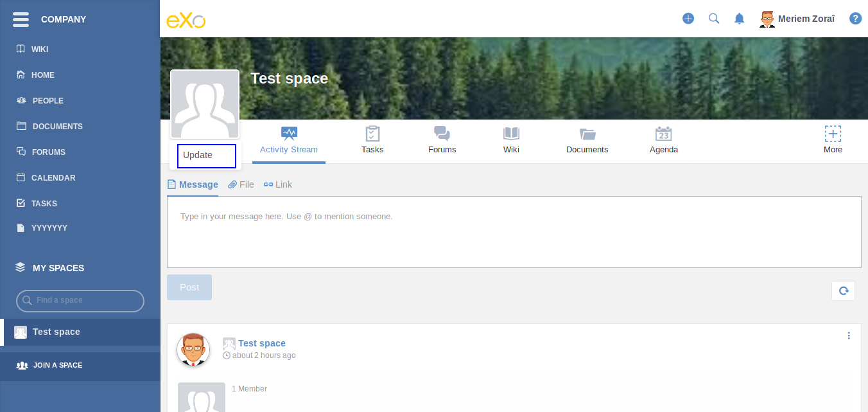Click into the message text area

[x=514, y=232]
